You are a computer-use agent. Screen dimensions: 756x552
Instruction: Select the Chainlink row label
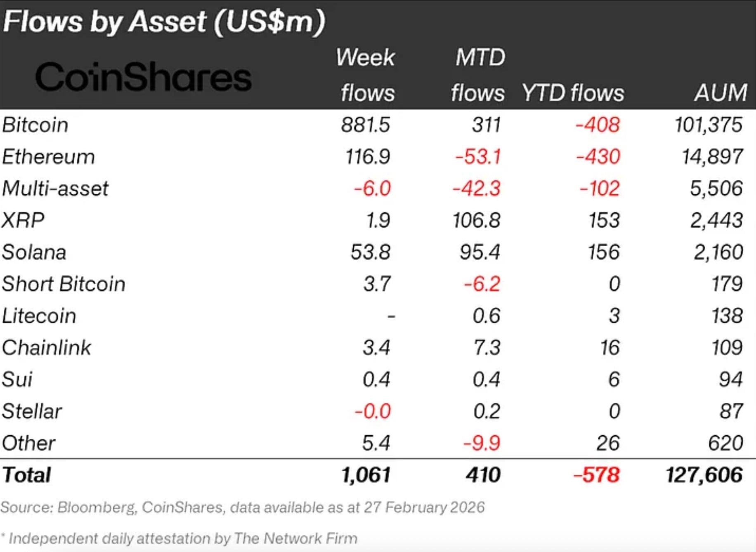46,347
